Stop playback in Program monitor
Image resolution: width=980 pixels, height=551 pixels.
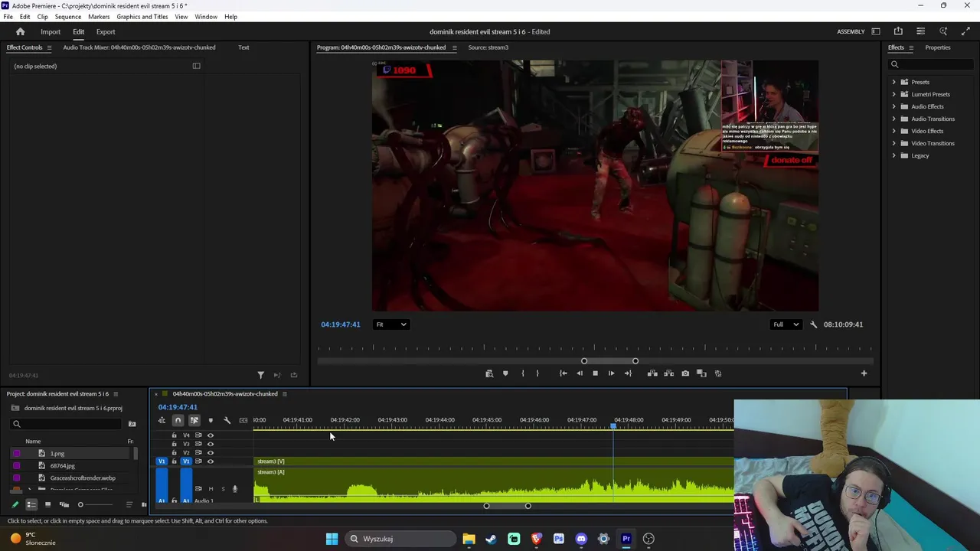(595, 373)
